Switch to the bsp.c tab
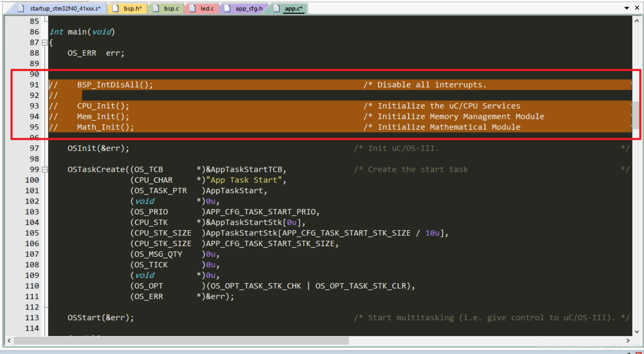This screenshot has width=644, height=354. click(171, 8)
